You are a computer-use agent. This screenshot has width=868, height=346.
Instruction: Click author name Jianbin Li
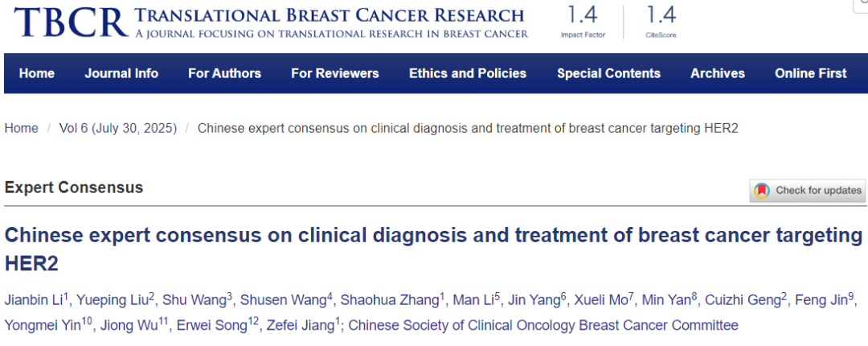pyautogui.click(x=35, y=300)
